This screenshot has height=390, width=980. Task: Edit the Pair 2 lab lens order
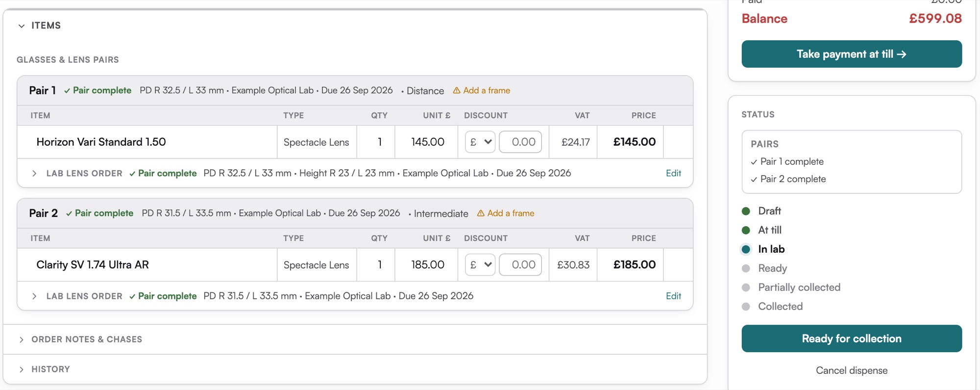pos(673,296)
